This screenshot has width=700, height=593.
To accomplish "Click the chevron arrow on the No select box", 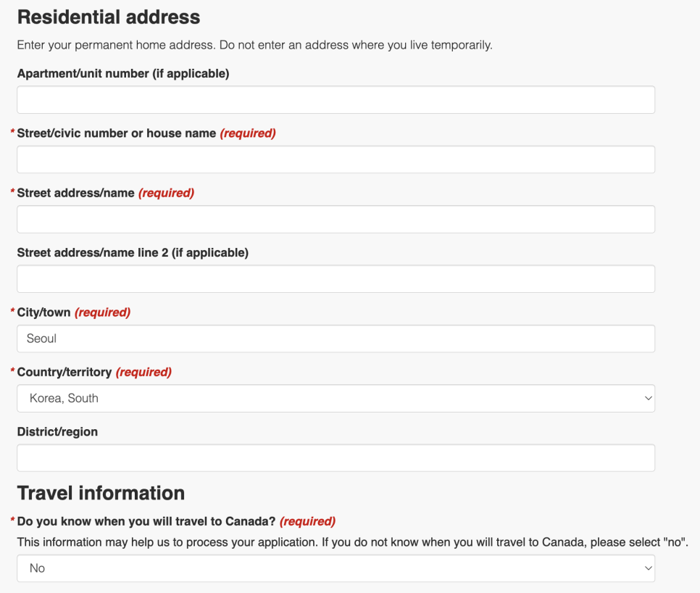I will (x=649, y=568).
